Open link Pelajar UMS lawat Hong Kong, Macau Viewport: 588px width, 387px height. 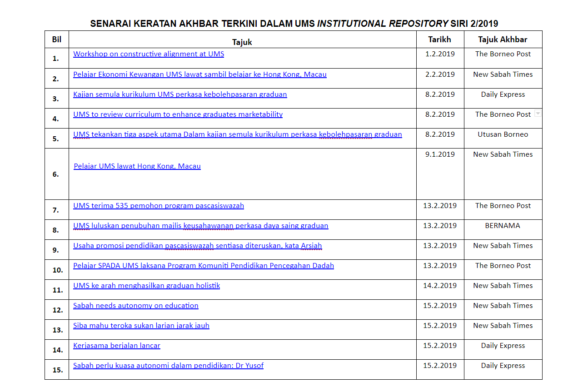[x=137, y=166]
